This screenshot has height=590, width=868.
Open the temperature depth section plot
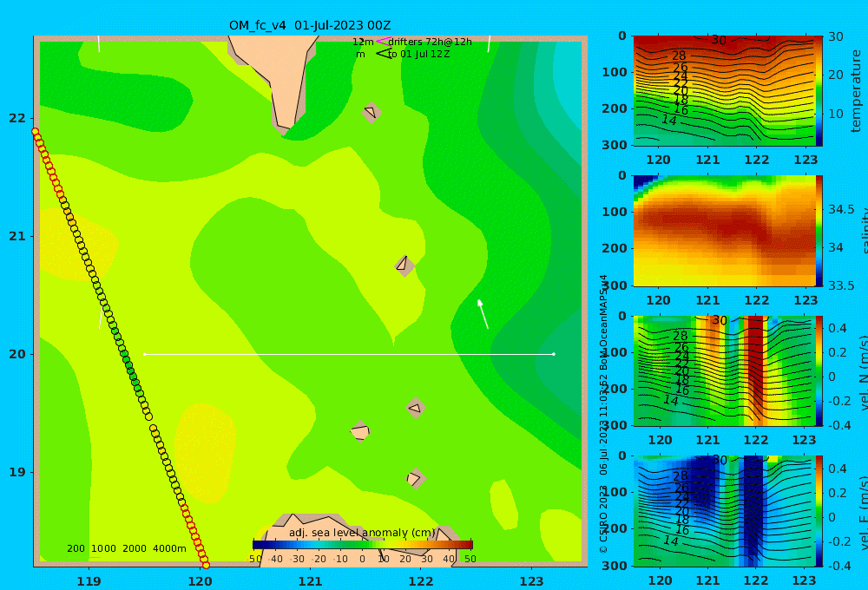click(724, 91)
